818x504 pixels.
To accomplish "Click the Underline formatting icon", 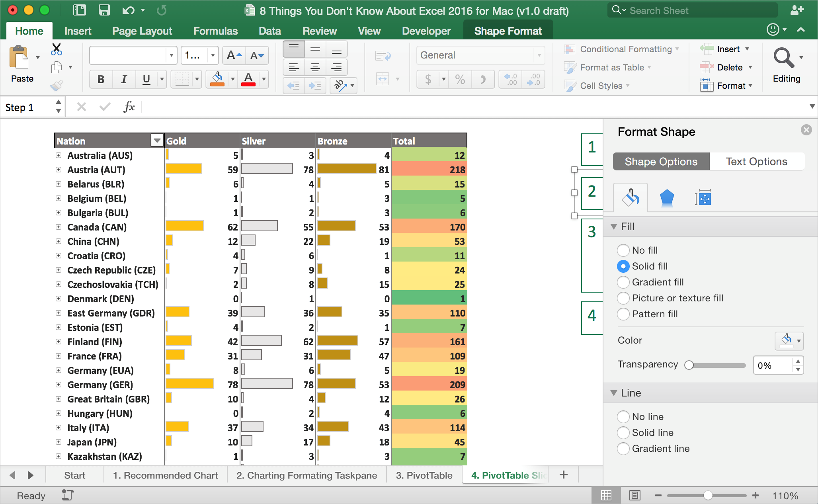I will pos(145,79).
